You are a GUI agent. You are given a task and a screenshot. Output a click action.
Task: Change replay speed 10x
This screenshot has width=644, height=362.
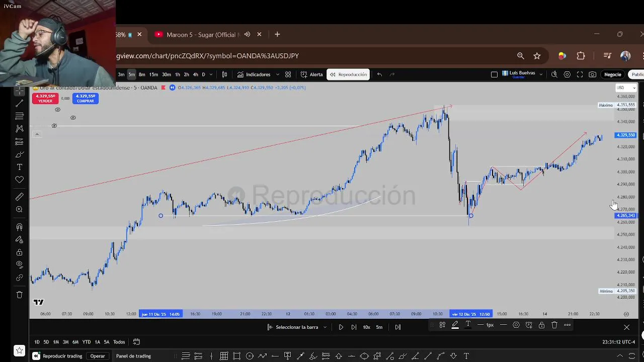pyautogui.click(x=366, y=327)
